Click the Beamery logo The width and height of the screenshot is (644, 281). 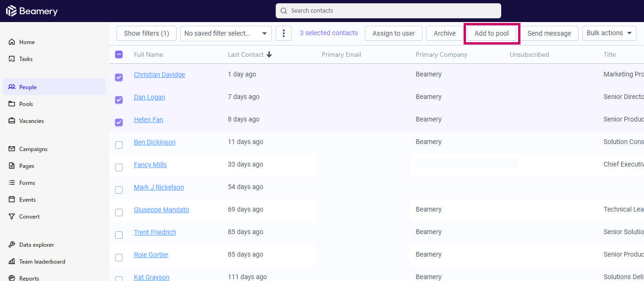(x=32, y=11)
